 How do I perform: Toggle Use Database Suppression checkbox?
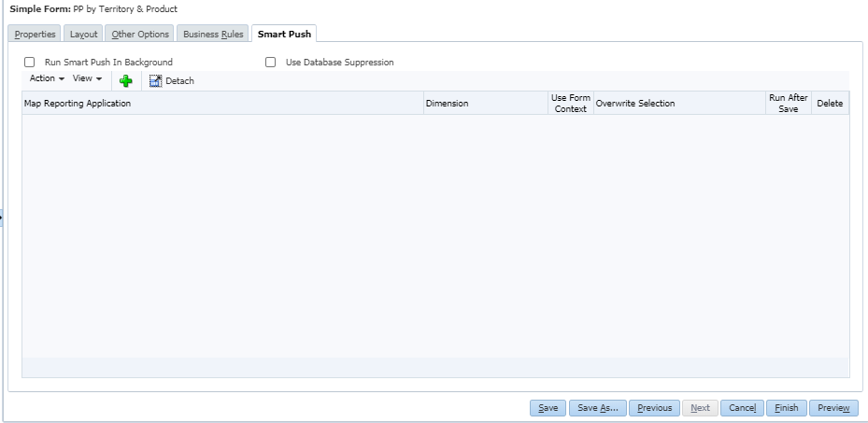pyautogui.click(x=271, y=63)
